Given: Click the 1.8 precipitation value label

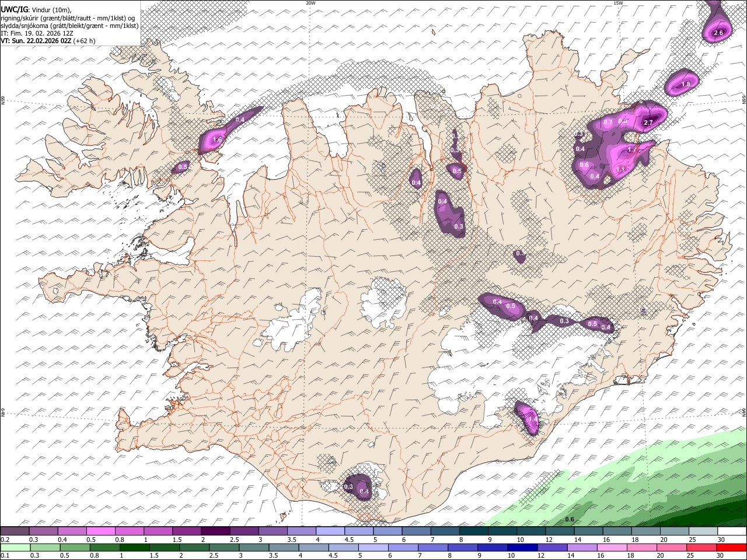Looking at the screenshot, I should [x=686, y=85].
